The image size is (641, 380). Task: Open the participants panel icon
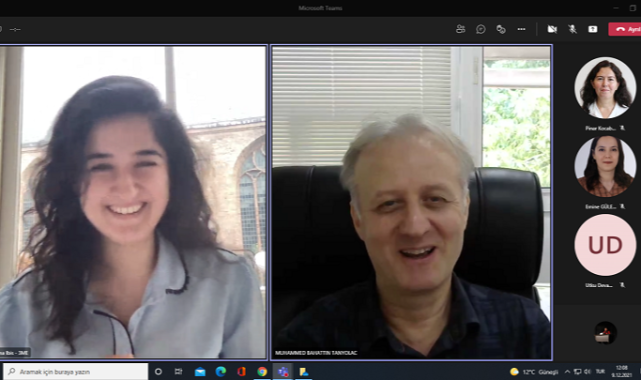pos(460,29)
